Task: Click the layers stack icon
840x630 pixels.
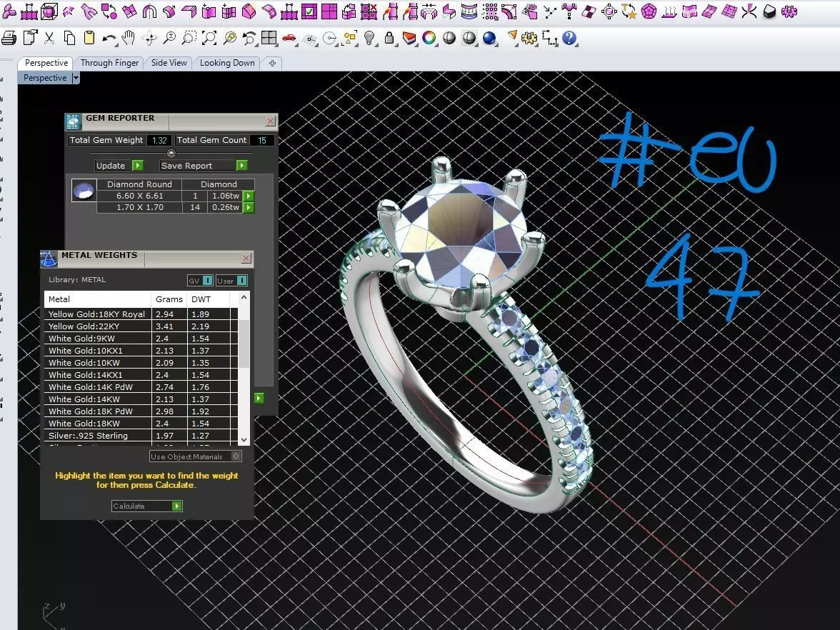Action: tap(409, 38)
